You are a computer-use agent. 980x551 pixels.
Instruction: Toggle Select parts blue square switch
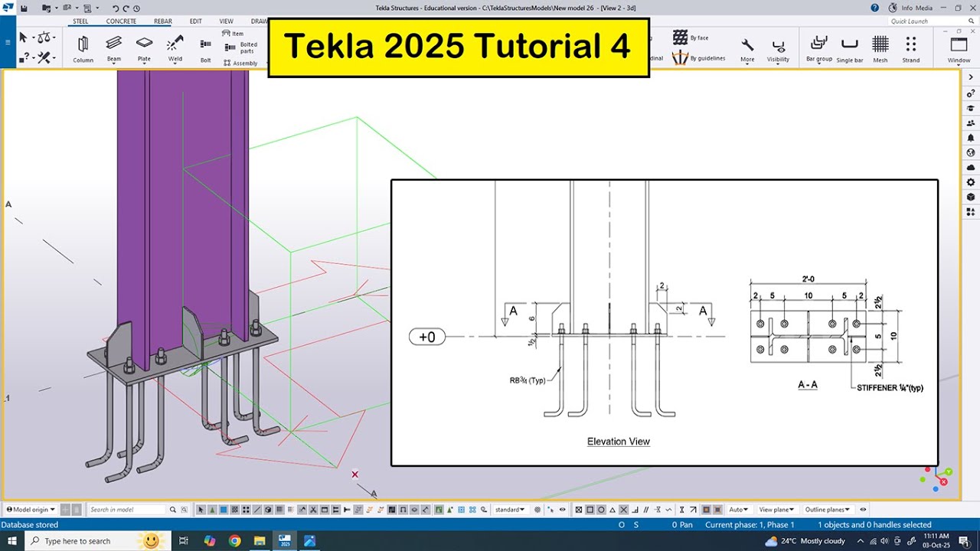point(224,510)
